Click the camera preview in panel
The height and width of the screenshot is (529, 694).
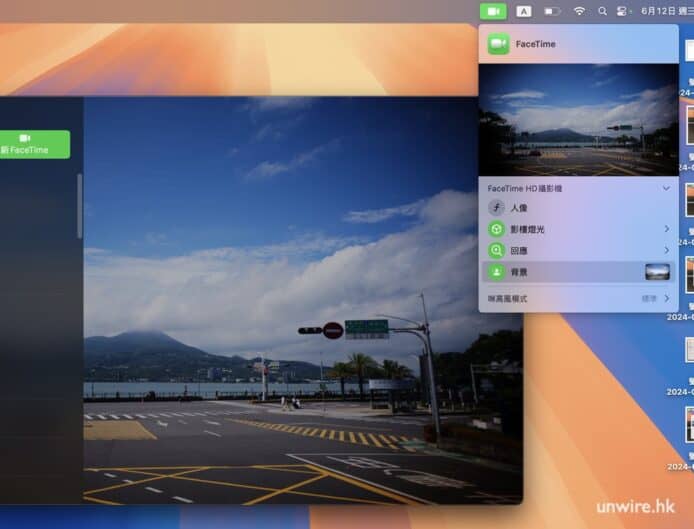(x=578, y=119)
